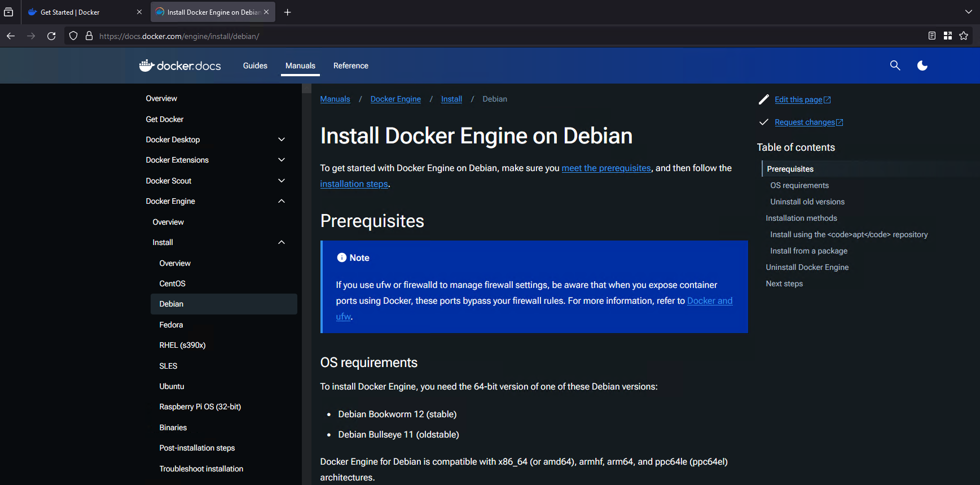This screenshot has width=980, height=485.
Task: Open Binaries in the sidebar
Action: [x=173, y=427]
